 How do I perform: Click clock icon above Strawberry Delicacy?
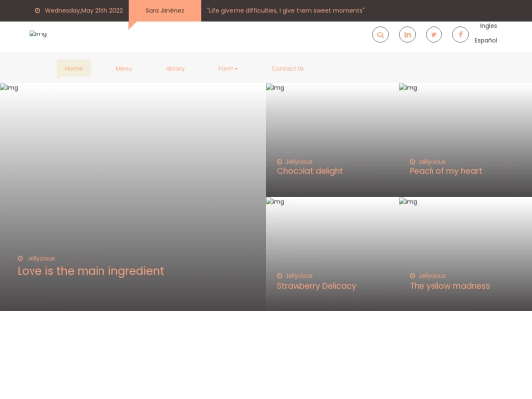279,276
